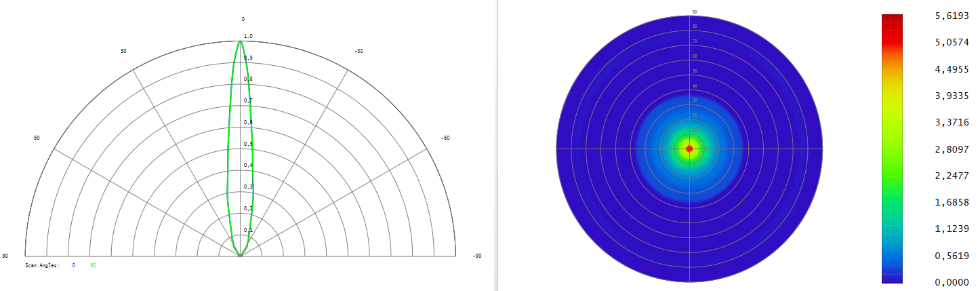
Task: Click the 3,9335 color scale value
Action: pyautogui.click(x=952, y=96)
